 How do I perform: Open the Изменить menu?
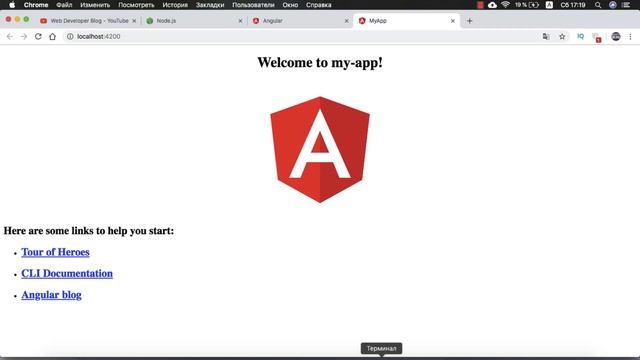coord(95,5)
